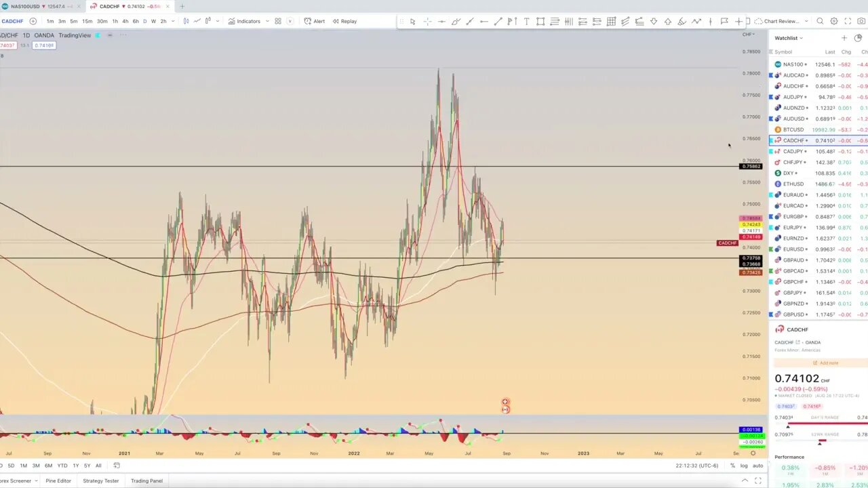The image size is (868, 488).
Task: Switch to 15m timeframe
Action: 87,21
